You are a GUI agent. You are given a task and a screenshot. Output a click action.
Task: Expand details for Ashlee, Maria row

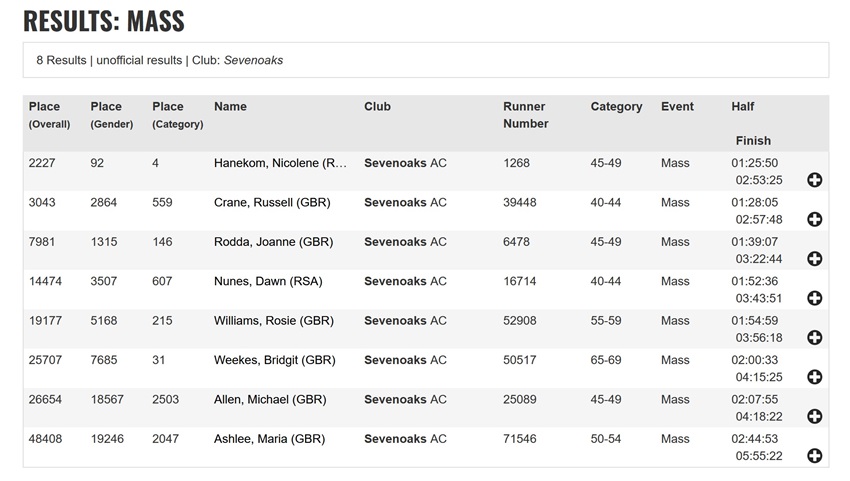pyautogui.click(x=814, y=456)
